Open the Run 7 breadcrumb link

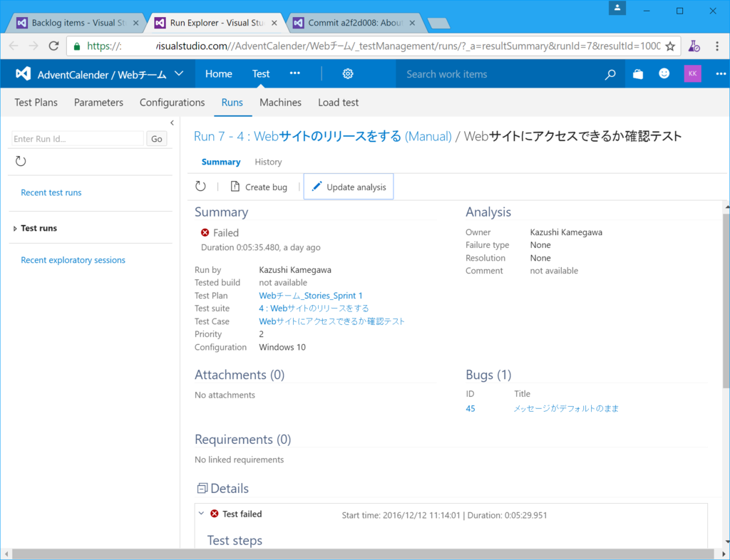323,136
